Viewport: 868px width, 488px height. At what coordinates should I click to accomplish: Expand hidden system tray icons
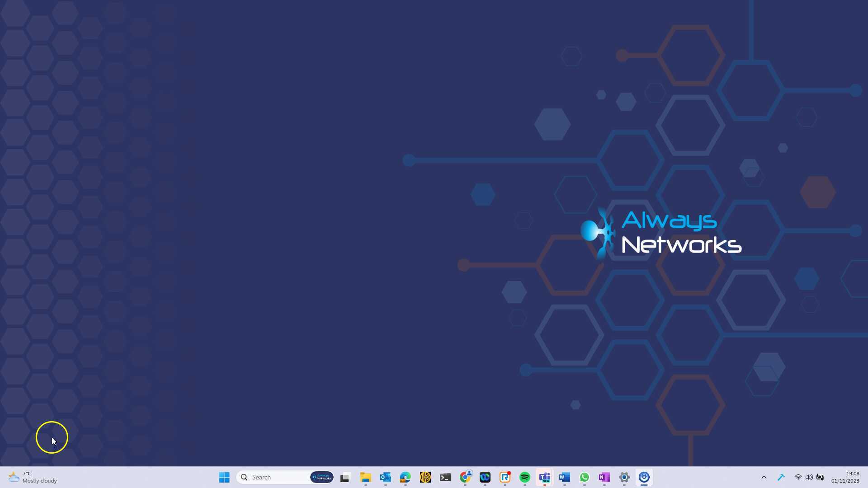(x=764, y=477)
